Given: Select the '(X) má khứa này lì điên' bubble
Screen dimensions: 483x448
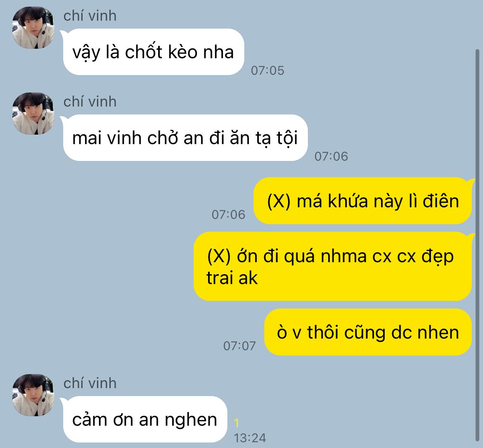Looking at the screenshot, I should 363,201.
